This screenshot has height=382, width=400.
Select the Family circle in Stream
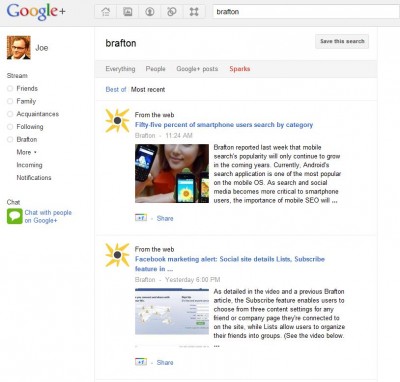(x=22, y=101)
